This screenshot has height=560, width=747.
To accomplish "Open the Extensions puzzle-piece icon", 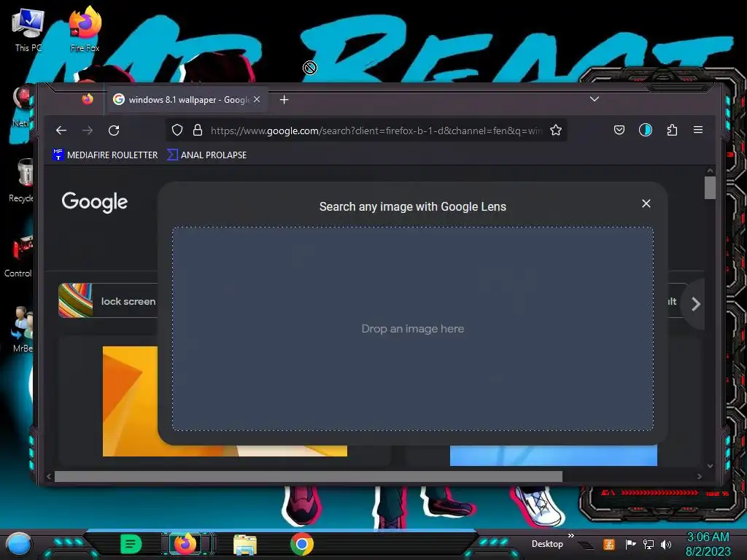I will [672, 130].
